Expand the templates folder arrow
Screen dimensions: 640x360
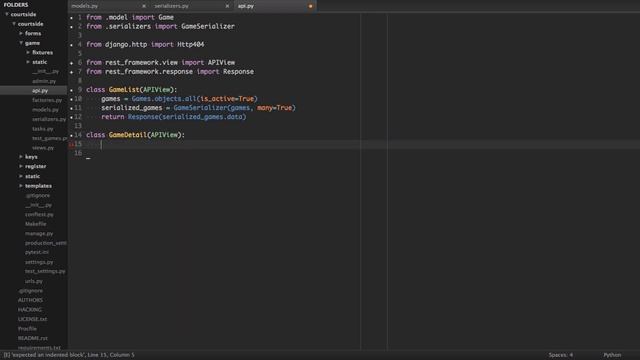coord(21,186)
